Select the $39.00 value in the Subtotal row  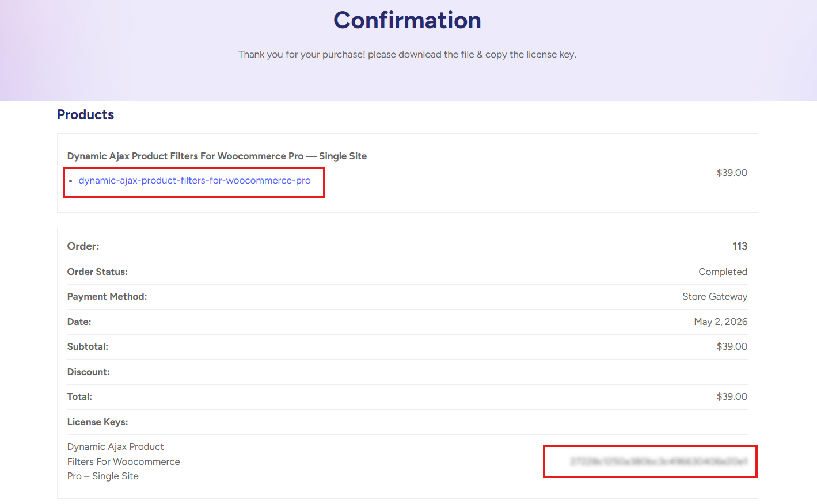732,347
